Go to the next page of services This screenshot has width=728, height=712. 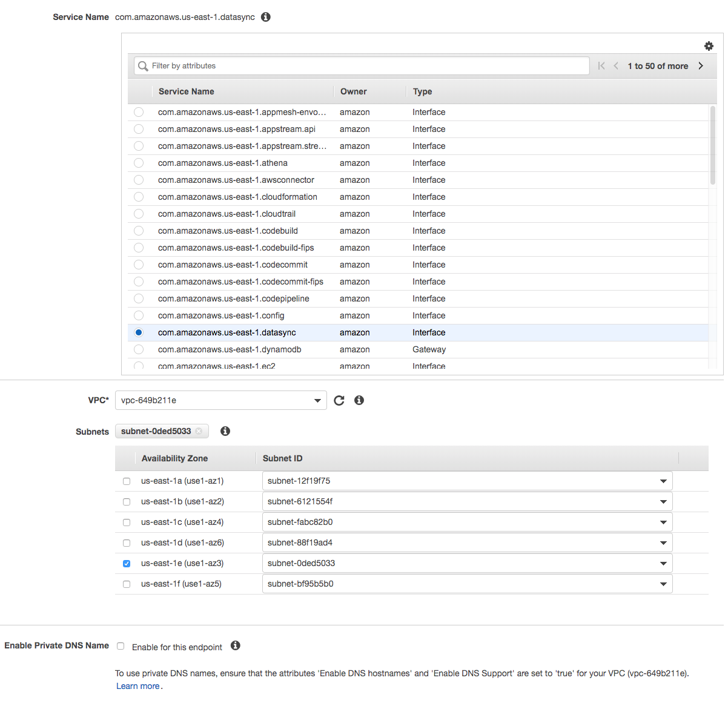(701, 65)
